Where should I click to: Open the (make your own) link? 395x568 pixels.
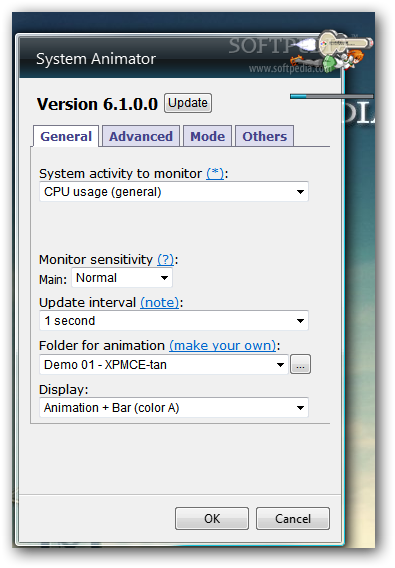(x=223, y=345)
